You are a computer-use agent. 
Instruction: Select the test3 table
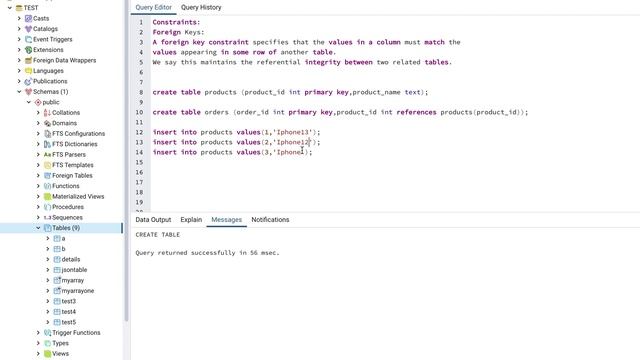69,301
